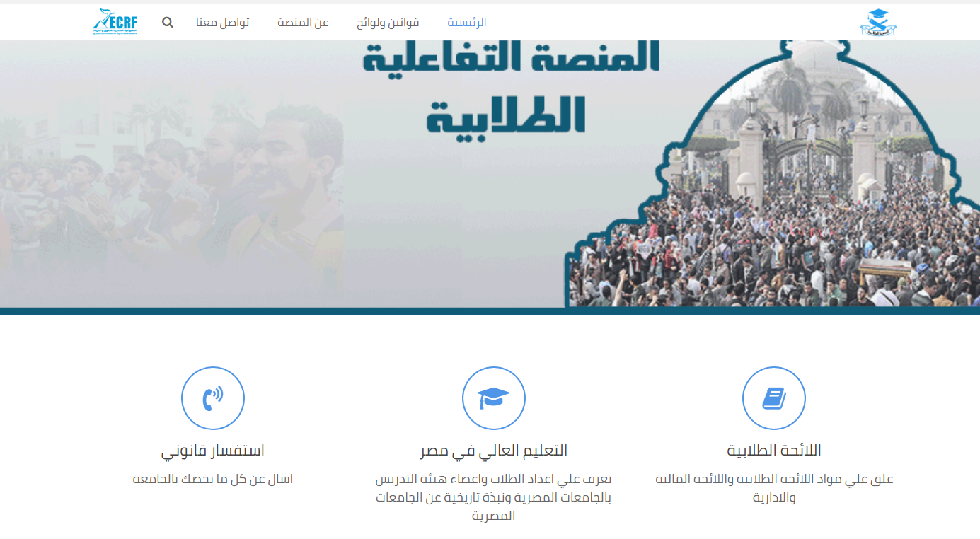
Task: Open the search magnifier icon
Action: pos(167,22)
